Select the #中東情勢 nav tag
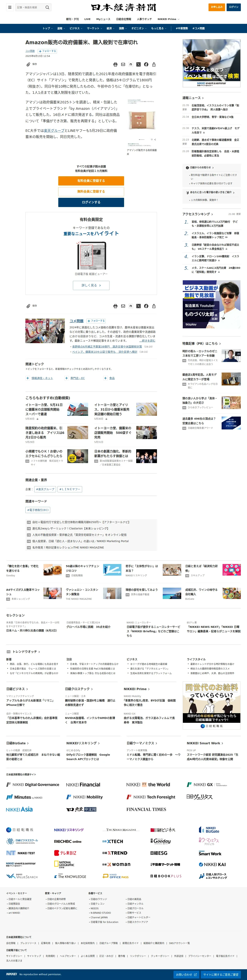Viewport: 247px width, 980px height. tap(182, 28)
